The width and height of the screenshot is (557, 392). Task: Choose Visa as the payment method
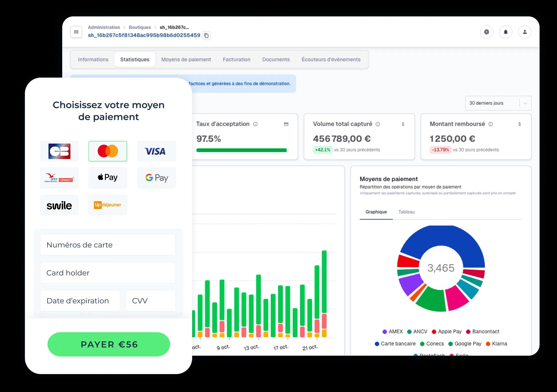pyautogui.click(x=156, y=151)
